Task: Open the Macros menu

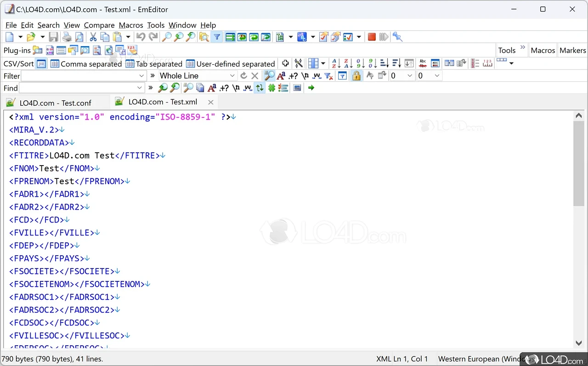Action: [x=131, y=25]
